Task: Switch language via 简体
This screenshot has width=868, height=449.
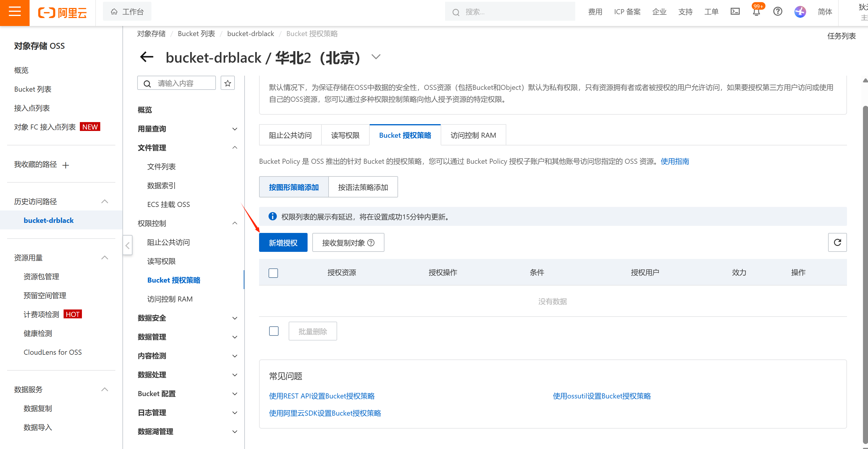Action: click(825, 12)
